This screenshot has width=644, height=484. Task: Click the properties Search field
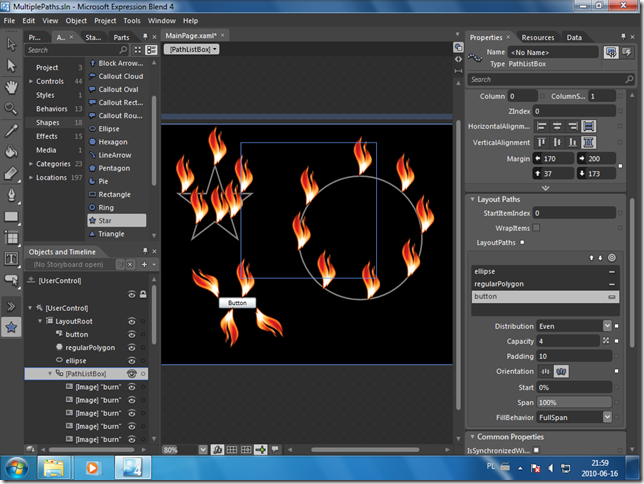[x=550, y=79]
